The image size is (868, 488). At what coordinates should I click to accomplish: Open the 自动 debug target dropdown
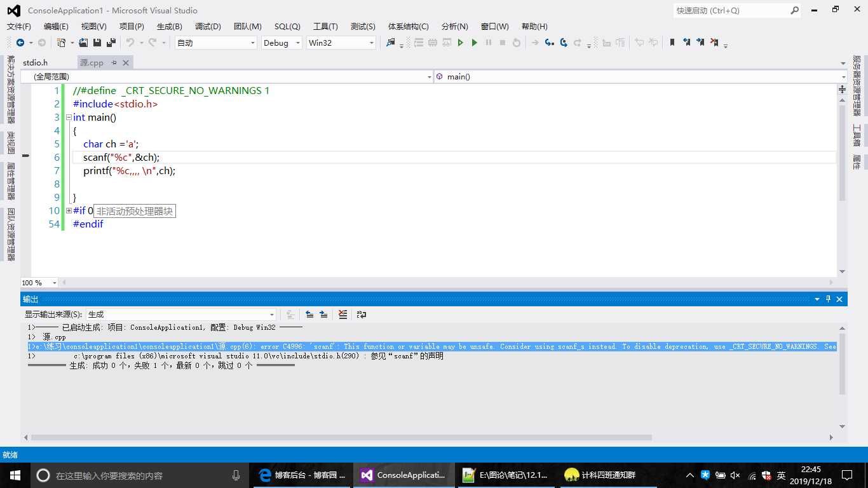[252, 43]
